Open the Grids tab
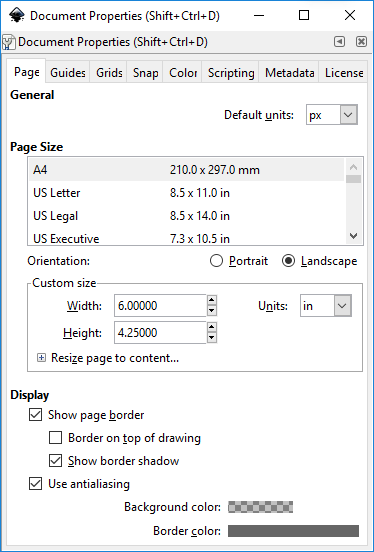Screen dimensions: 374x552 pos(109,73)
